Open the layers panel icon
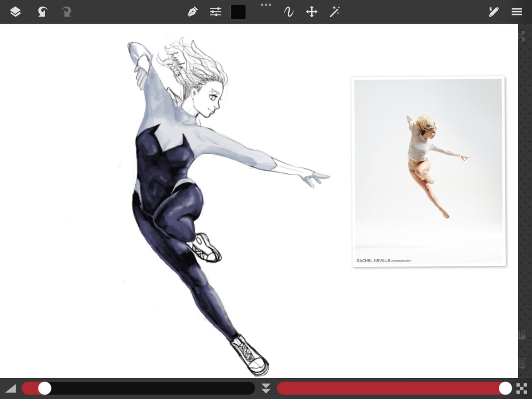Image resolution: width=532 pixels, height=399 pixels. [x=15, y=12]
